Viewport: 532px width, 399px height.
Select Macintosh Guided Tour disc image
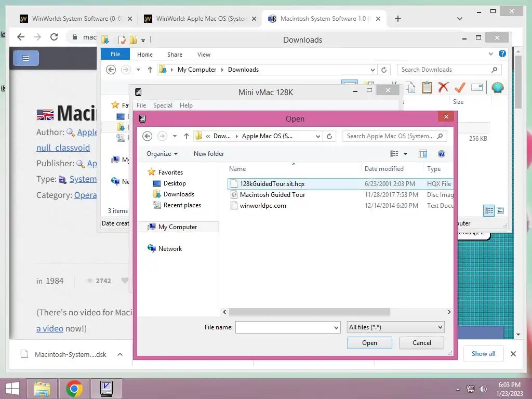341,195
